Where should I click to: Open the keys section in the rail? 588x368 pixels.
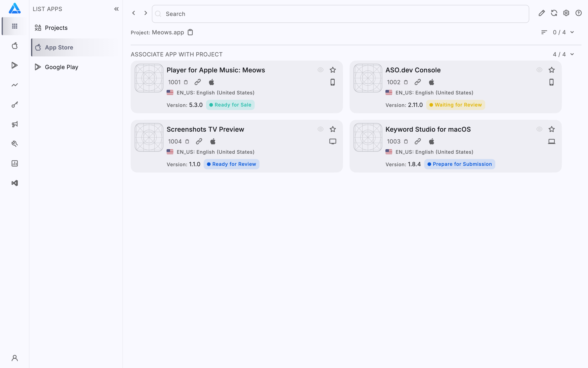[14, 105]
